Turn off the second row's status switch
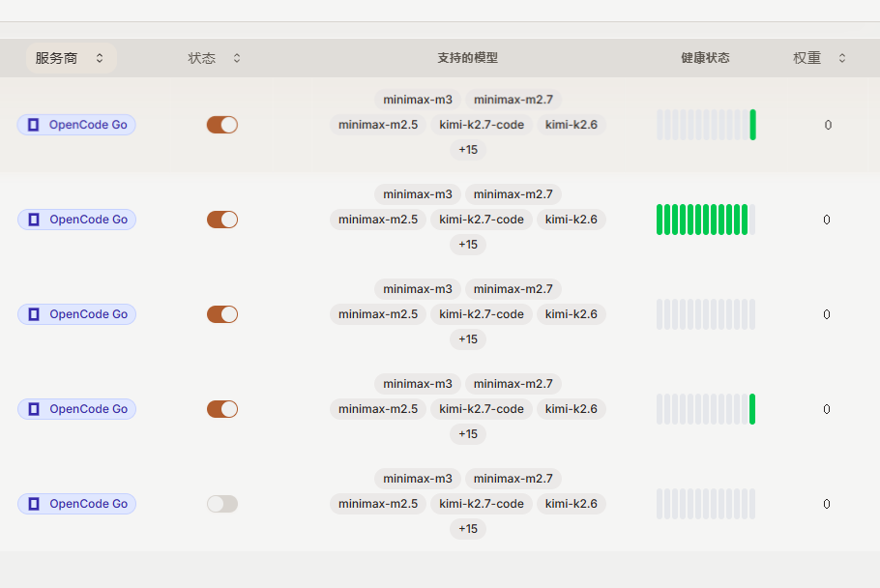Viewport: 880px width, 588px height. click(x=222, y=220)
